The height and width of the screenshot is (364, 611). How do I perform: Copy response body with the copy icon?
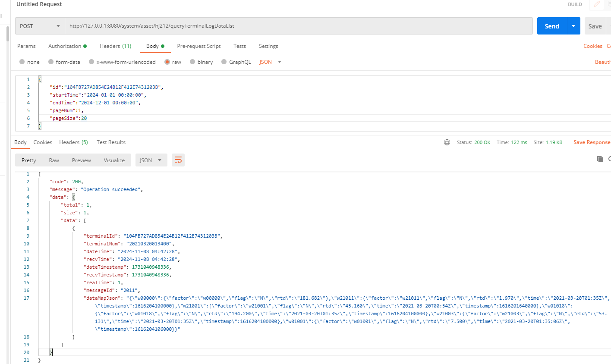pyautogui.click(x=600, y=159)
